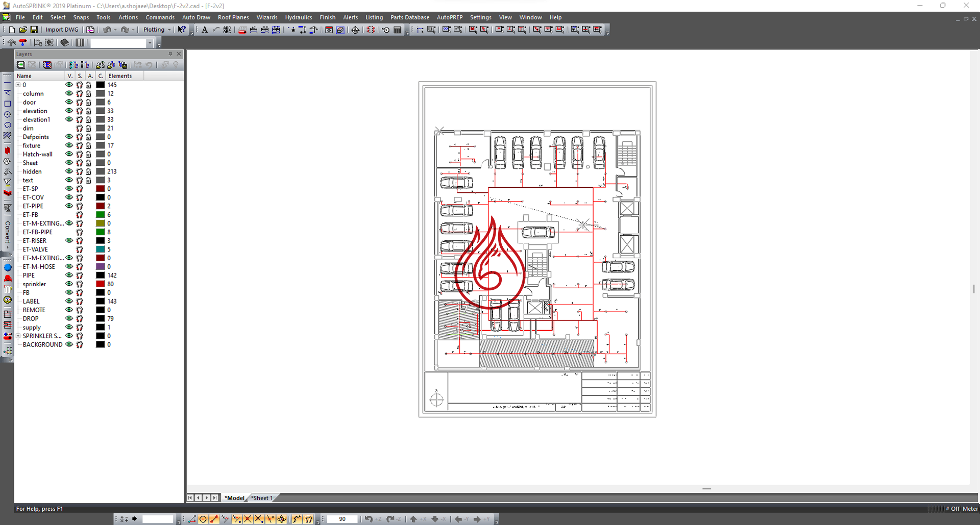Open the undo history dropdown arrow
Image resolution: width=980 pixels, height=525 pixels.
pos(115,30)
